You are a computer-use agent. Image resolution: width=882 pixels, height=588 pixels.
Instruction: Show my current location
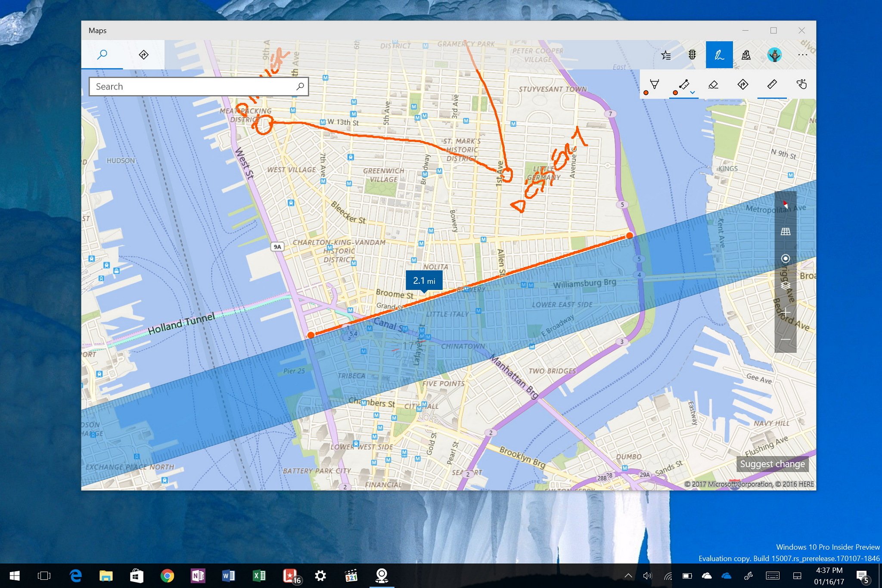point(785,258)
